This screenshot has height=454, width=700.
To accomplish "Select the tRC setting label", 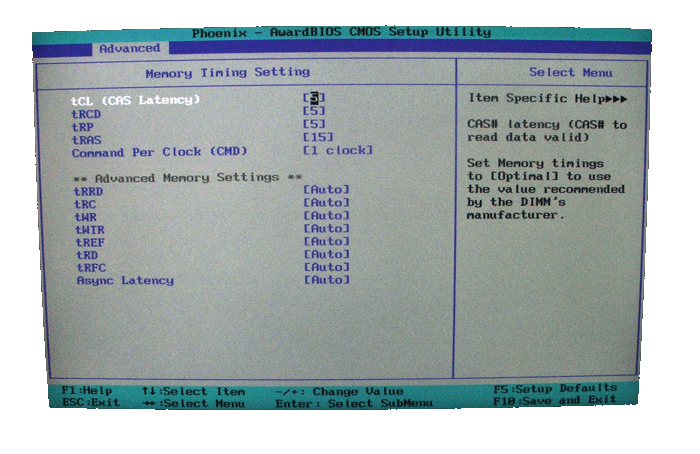I will click(85, 204).
